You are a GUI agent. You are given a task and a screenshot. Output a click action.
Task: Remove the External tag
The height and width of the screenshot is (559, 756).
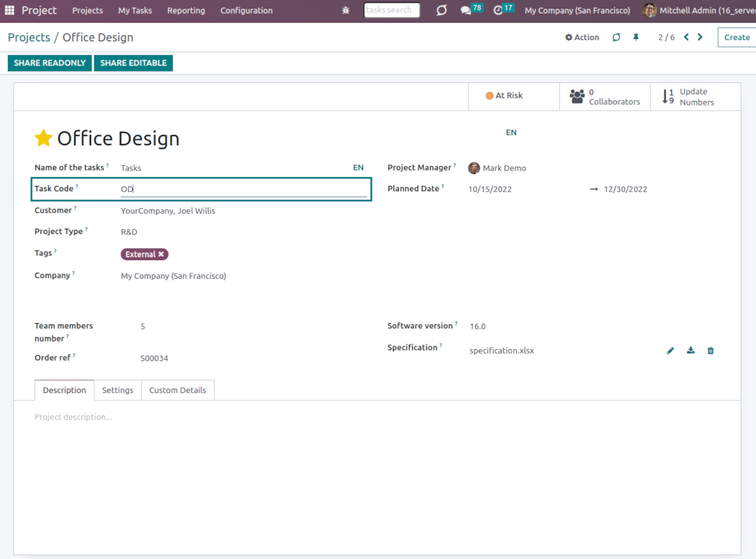tap(161, 255)
